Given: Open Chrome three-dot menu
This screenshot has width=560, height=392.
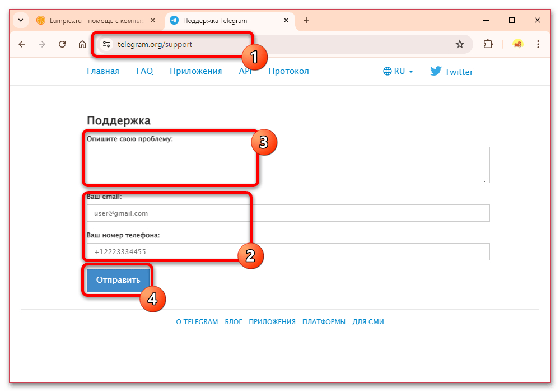Looking at the screenshot, I should point(538,44).
